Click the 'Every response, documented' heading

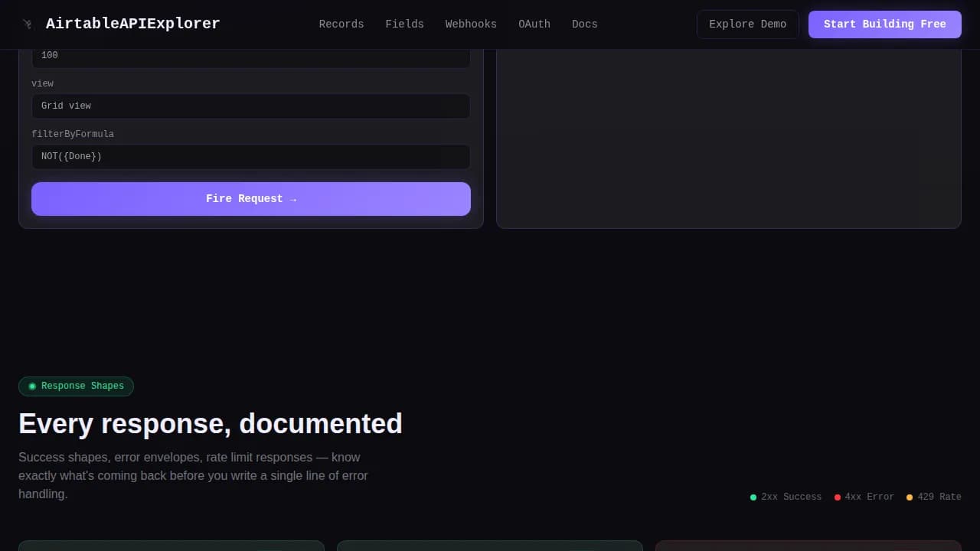point(210,424)
